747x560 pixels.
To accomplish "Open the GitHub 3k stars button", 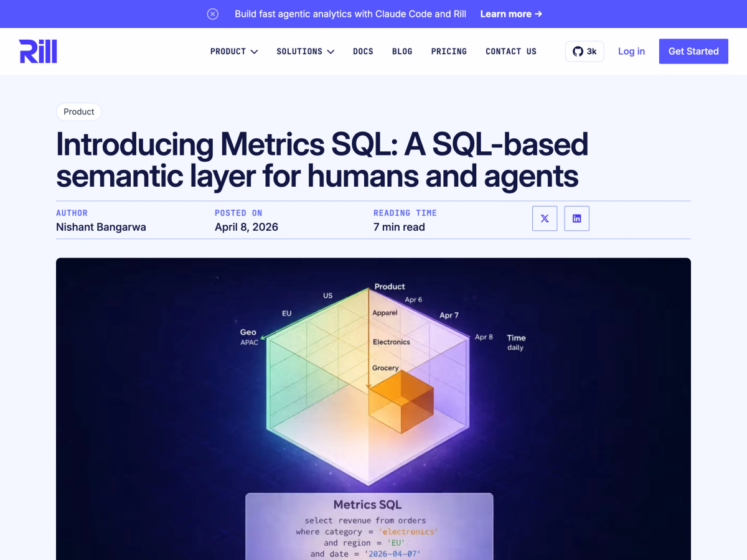I will (x=585, y=51).
